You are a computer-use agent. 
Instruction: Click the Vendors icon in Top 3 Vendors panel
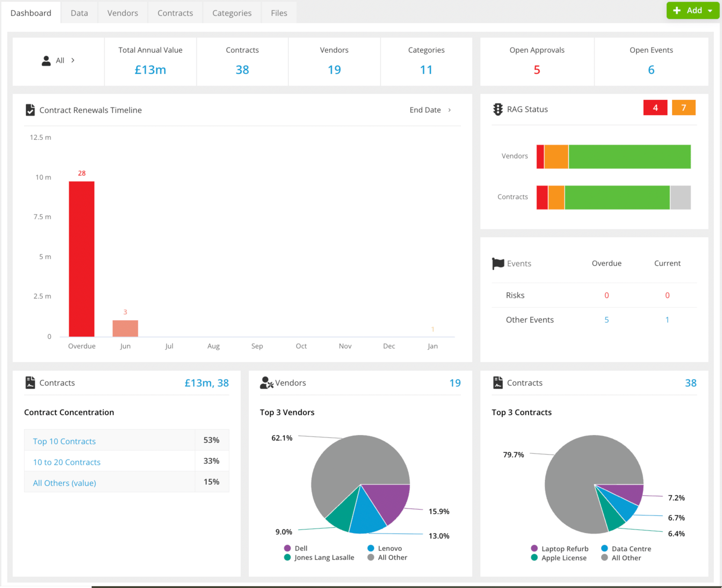266,383
